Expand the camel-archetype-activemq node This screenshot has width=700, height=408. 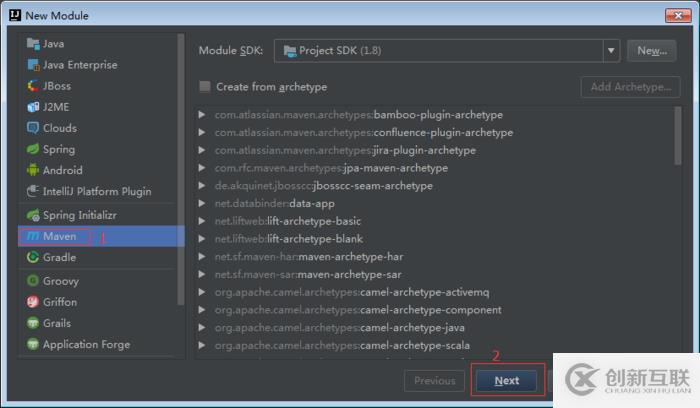click(x=202, y=292)
